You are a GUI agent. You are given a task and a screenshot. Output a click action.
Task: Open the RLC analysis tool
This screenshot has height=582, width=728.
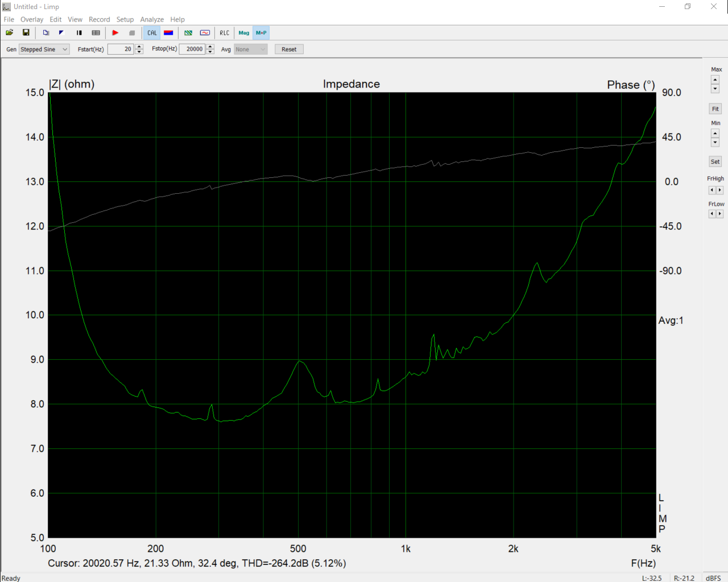[225, 33]
